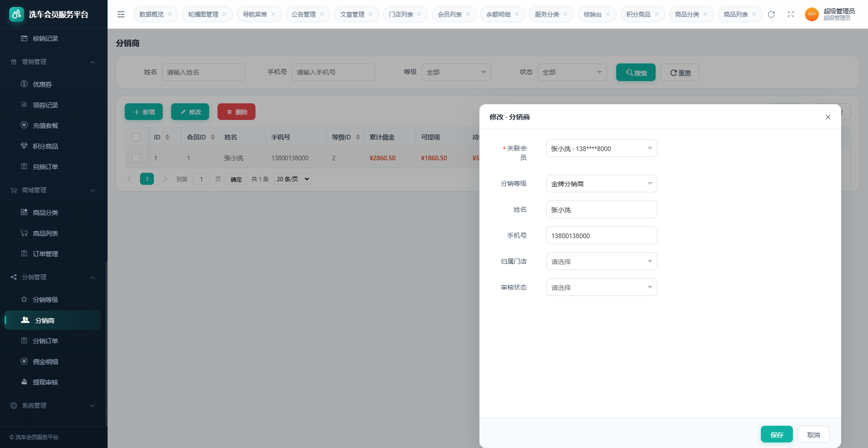Click the 姓名 search input

tap(204, 72)
